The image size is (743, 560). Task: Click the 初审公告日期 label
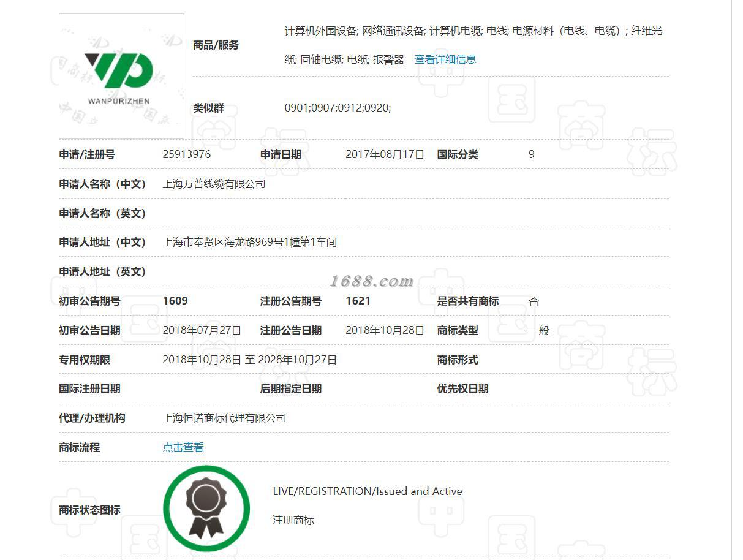coord(89,330)
